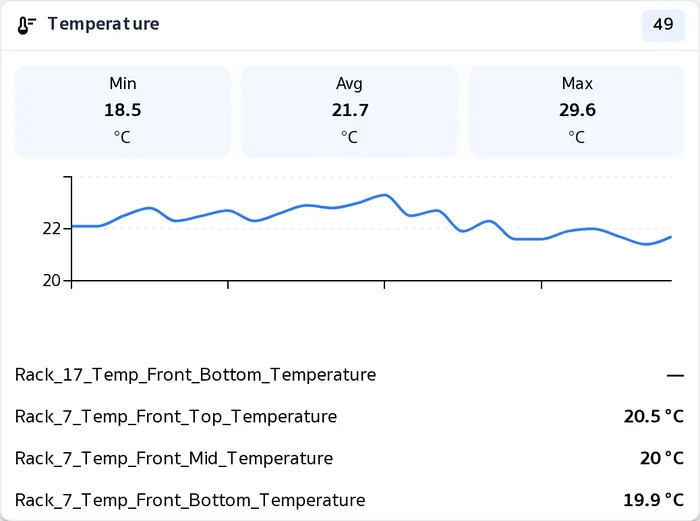The image size is (700, 521).
Task: Select Rack_7_Temp_Front_Mid_Temperature sensor row
Action: coord(350,458)
